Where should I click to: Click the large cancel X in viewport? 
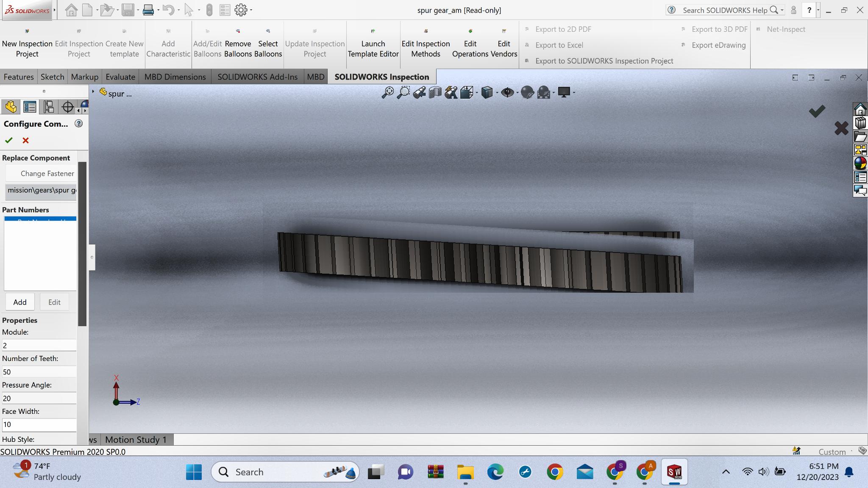(x=841, y=128)
